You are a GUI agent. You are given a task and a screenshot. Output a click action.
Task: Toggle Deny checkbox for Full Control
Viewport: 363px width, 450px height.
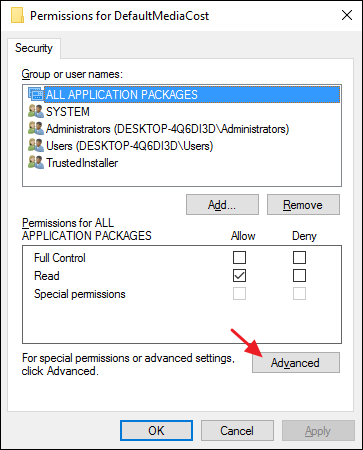(x=299, y=258)
